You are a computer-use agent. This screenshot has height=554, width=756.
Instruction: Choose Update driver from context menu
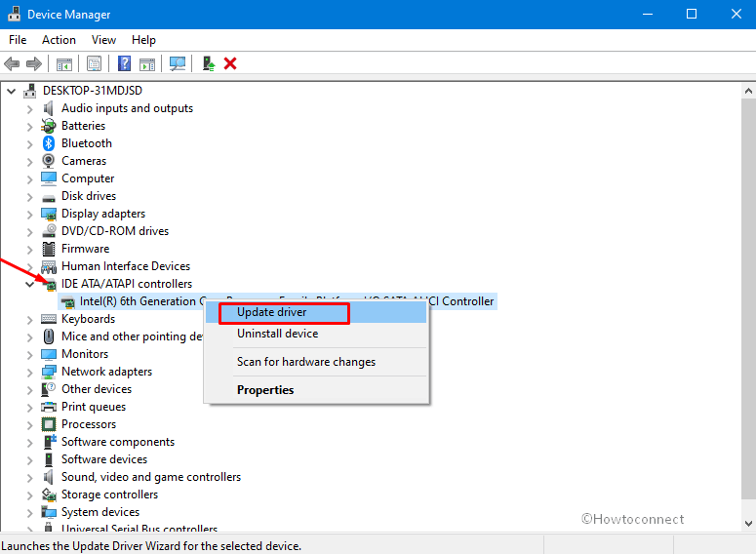coord(316,312)
